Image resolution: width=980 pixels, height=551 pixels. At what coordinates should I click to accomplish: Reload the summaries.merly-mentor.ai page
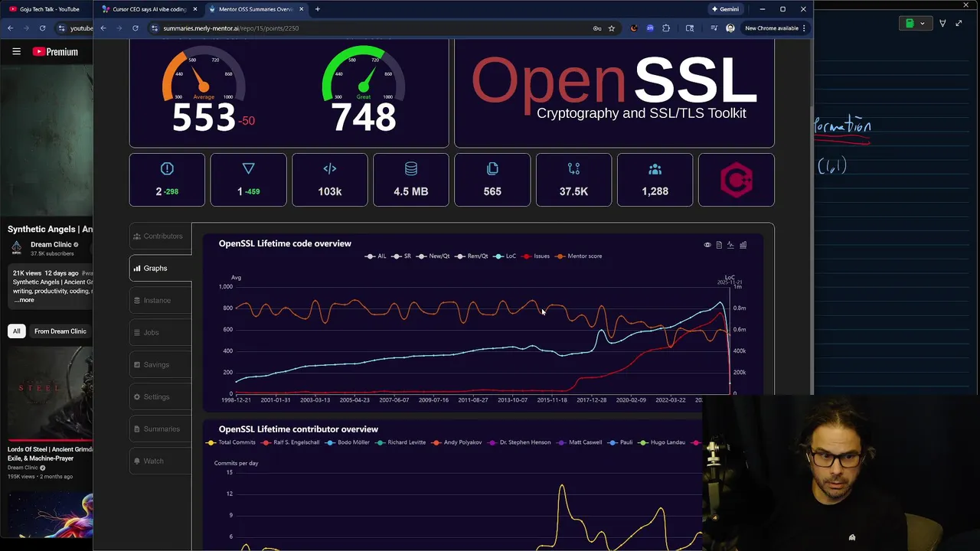[x=136, y=28]
